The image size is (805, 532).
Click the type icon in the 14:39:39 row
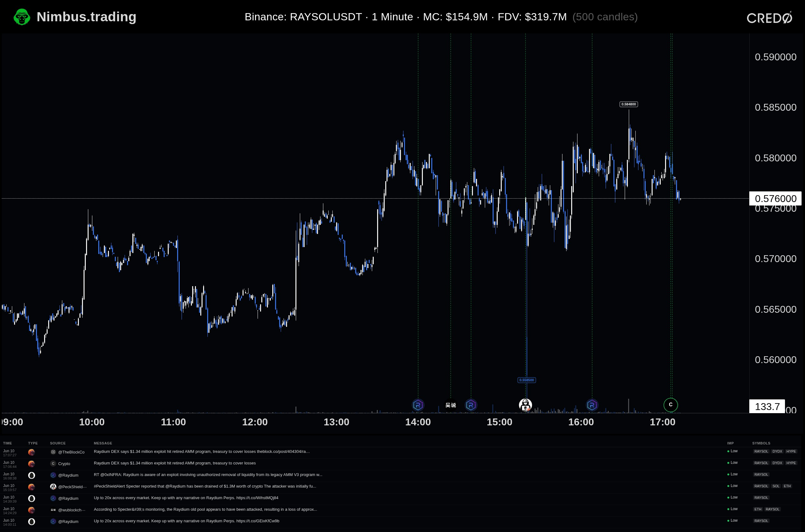[x=32, y=499]
